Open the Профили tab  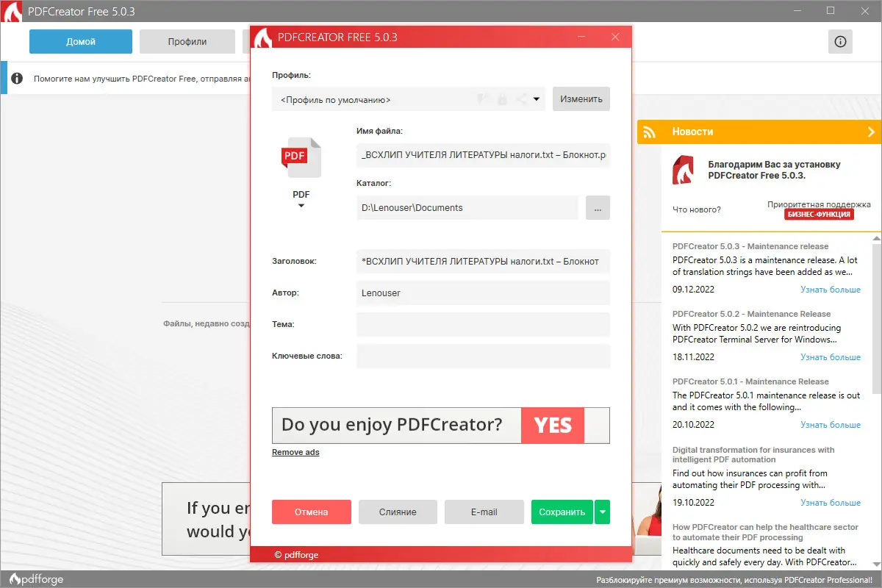pyautogui.click(x=187, y=42)
